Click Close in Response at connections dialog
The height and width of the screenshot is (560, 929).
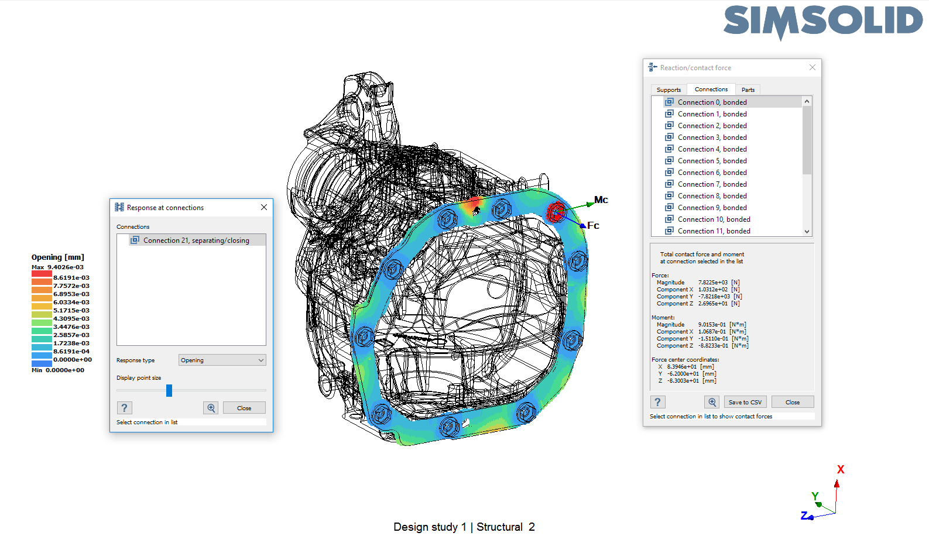coord(244,408)
